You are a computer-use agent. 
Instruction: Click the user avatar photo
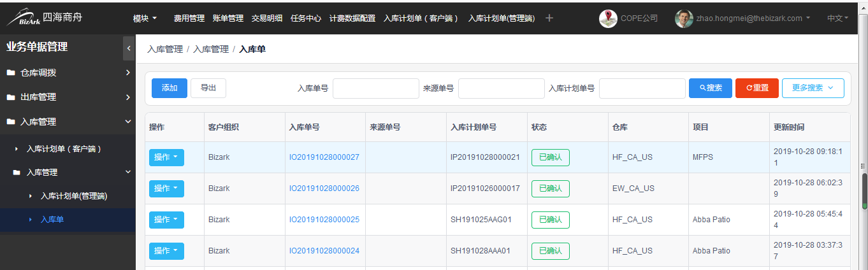pyautogui.click(x=684, y=18)
